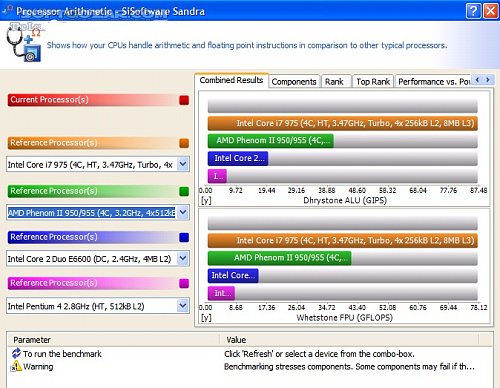This screenshot has height=388, width=500.
Task: Click the magenta Reference Processor(s) header bar
Action: coord(93,283)
